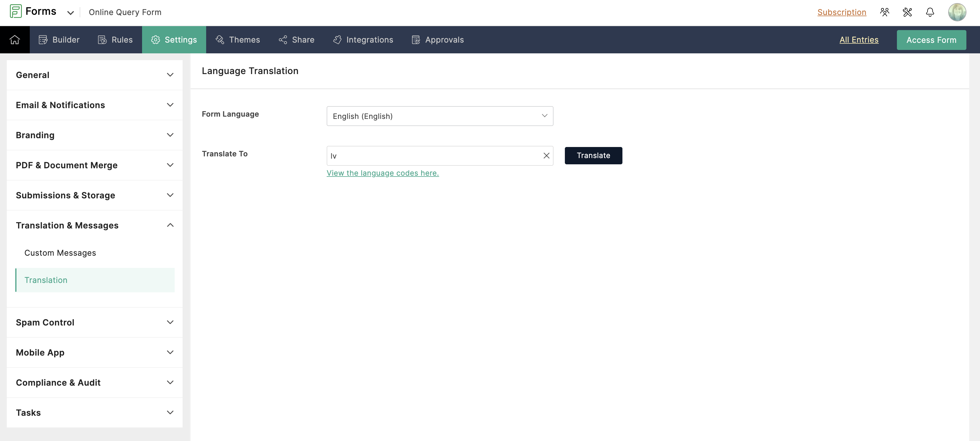Click the Zoho Forms logo icon
980x441 pixels.
coord(16,11)
